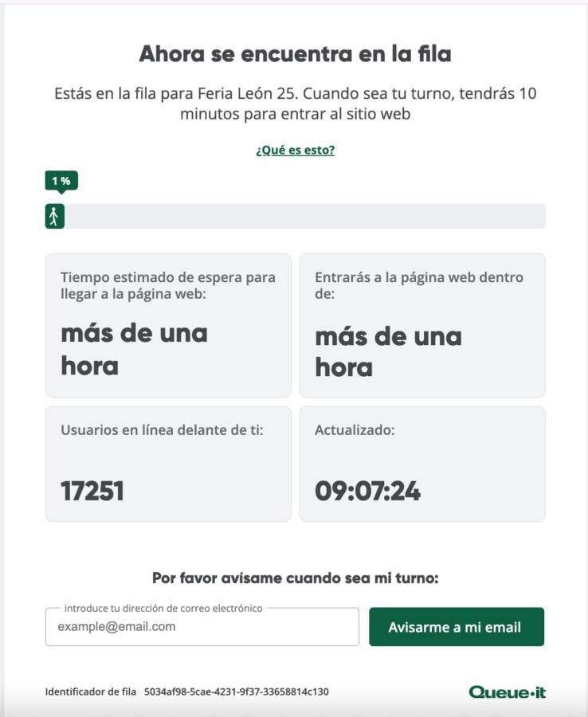Click the 1 % progress badge
The width and height of the screenshot is (588, 717).
coord(61,181)
